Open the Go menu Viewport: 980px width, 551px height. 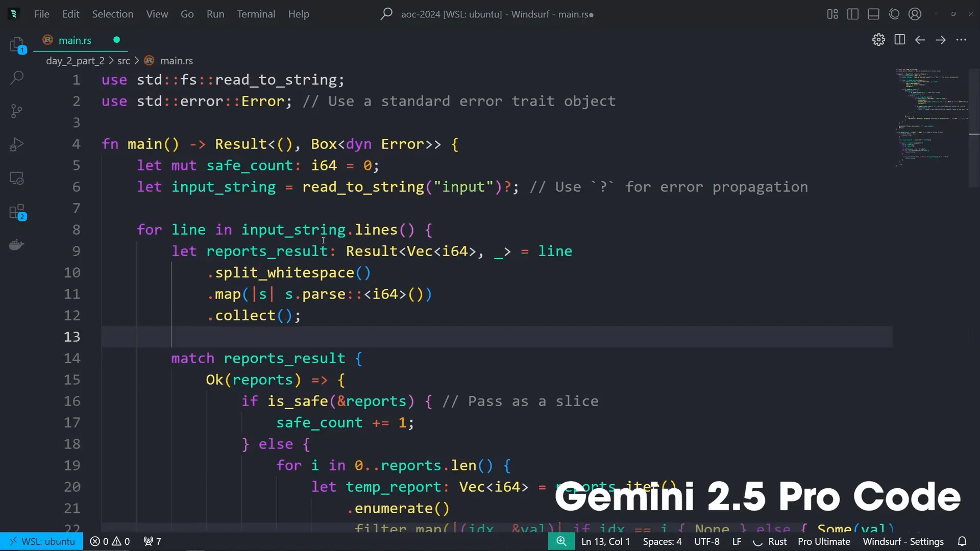(x=187, y=14)
